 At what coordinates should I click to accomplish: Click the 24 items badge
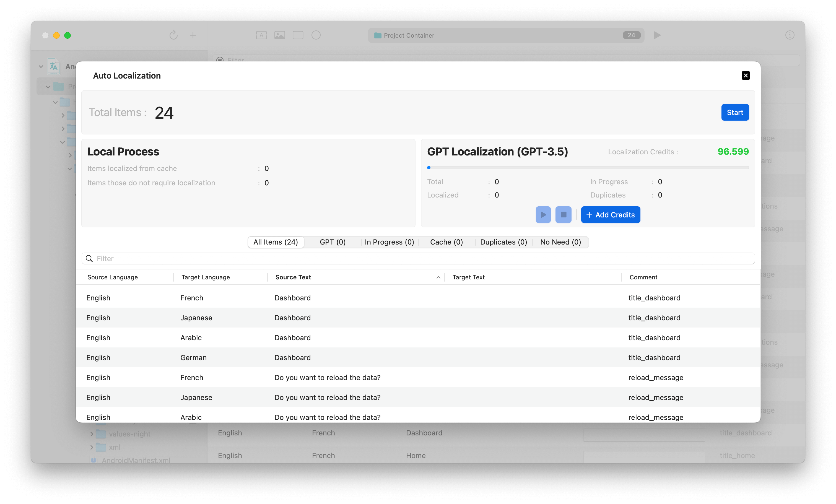coord(631,35)
